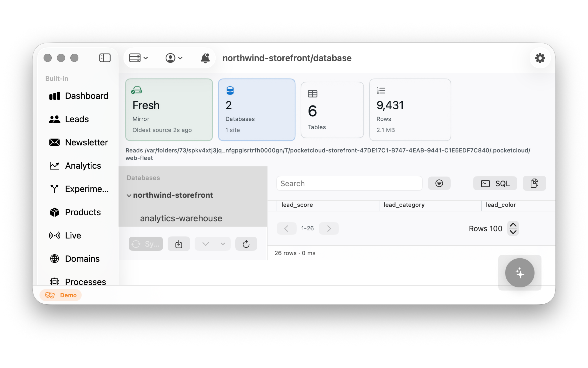Select the 6 Tables card
The image size is (588, 368).
pos(332,110)
